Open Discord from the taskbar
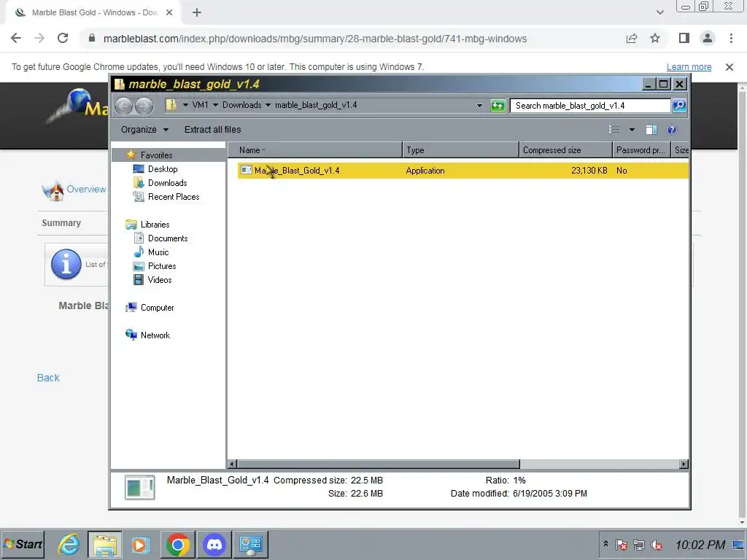The width and height of the screenshot is (747, 560). 214,544
